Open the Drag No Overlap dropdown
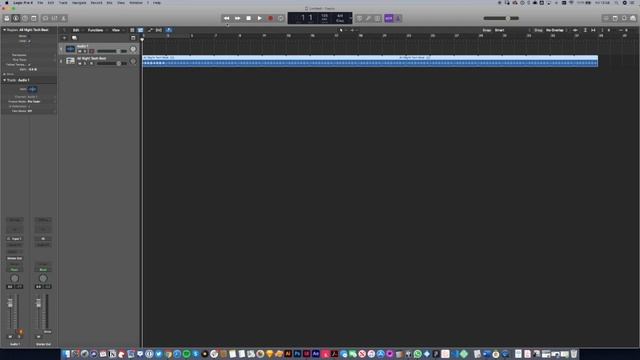This screenshot has width=640, height=360. coord(557,30)
